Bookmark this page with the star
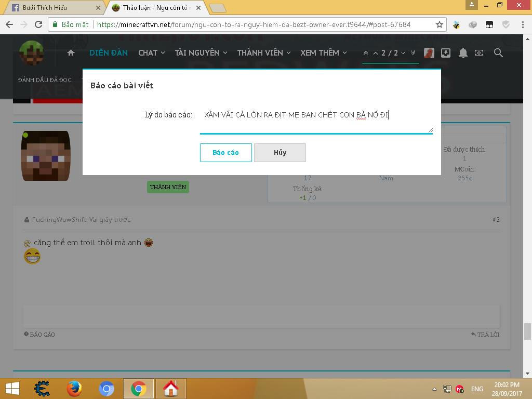 (x=440, y=24)
